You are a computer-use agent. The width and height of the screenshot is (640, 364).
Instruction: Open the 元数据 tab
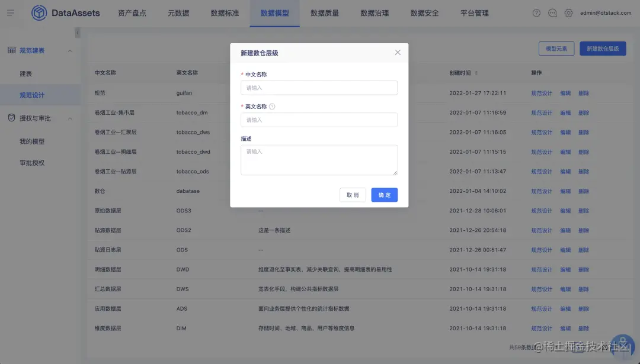(x=178, y=13)
